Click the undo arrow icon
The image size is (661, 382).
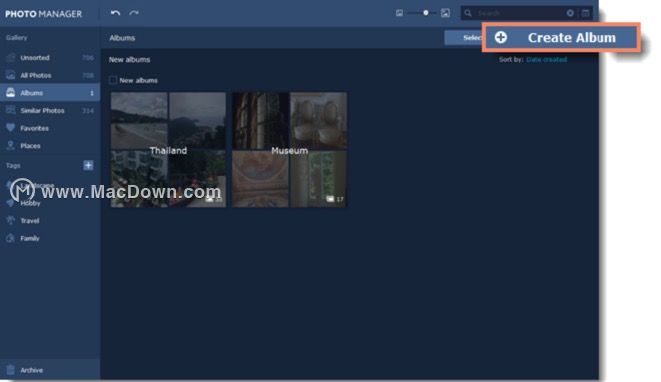115,13
